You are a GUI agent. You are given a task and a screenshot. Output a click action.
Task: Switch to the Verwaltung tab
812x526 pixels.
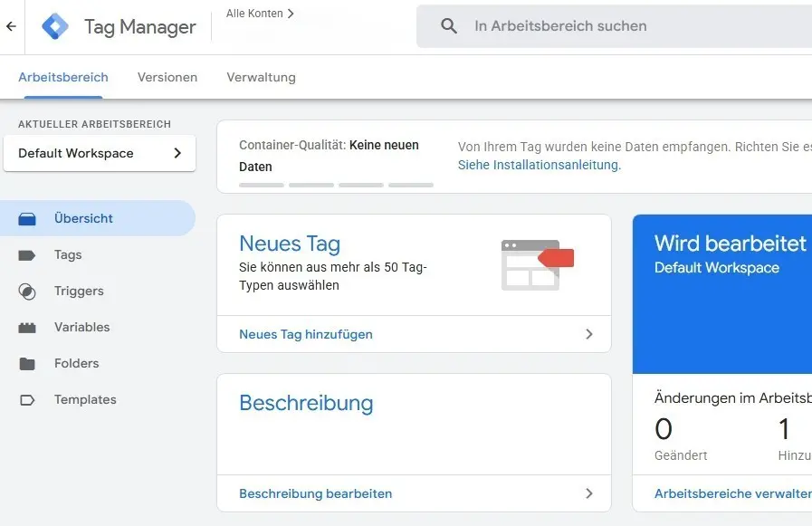click(261, 77)
